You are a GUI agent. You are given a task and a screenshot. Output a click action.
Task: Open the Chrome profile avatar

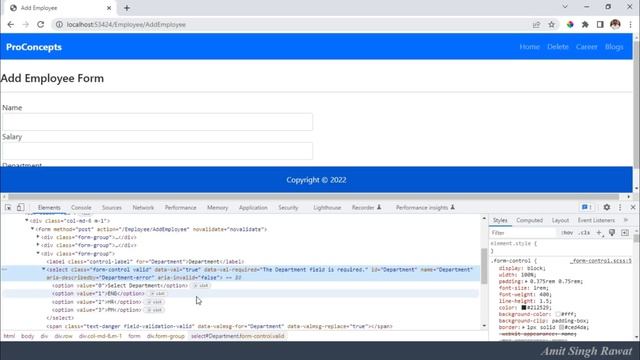tap(615, 24)
